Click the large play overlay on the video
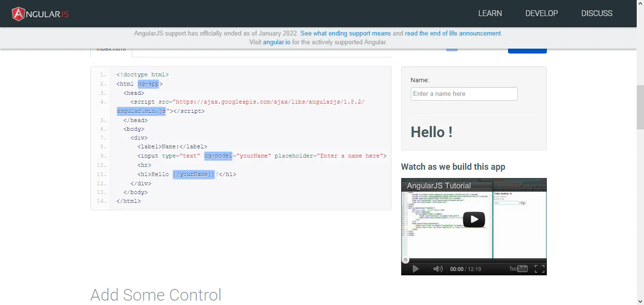Viewport: 644px width, 305px height. tap(474, 219)
